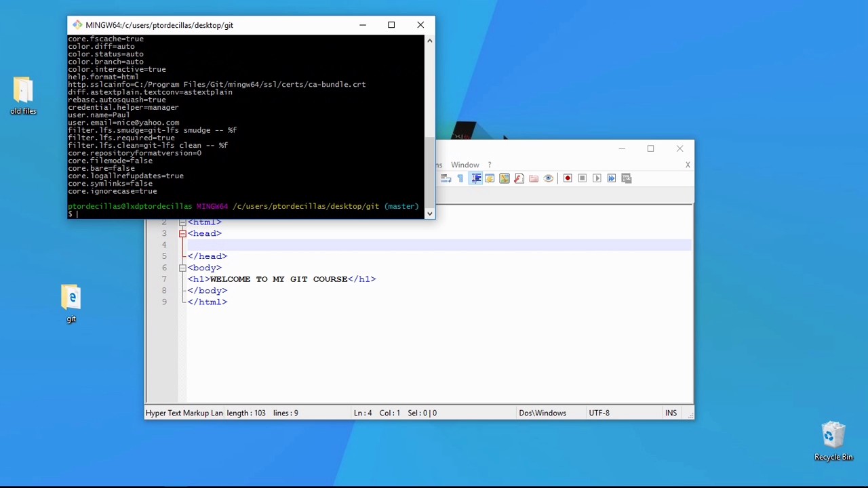Place cursor on empty line 4 in editor
Screen dimensions: 868x488
(x=439, y=245)
